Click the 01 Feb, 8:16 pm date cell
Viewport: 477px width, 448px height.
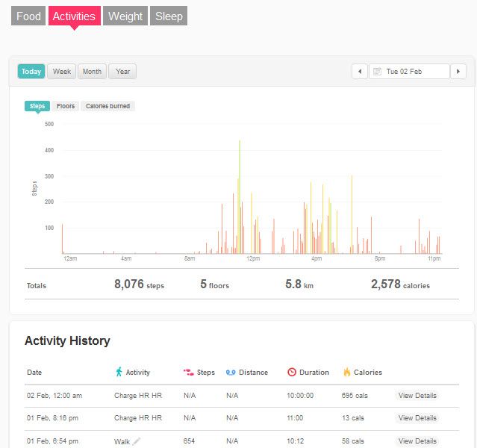coord(53,418)
